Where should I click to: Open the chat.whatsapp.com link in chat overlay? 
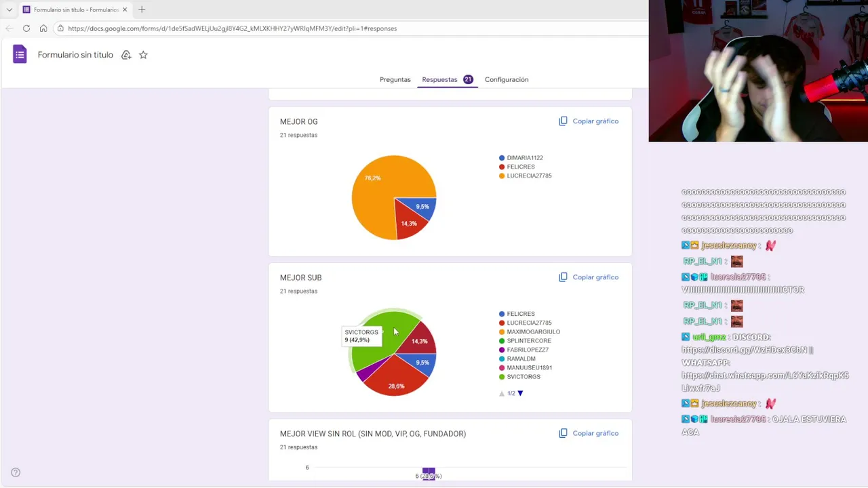click(765, 382)
